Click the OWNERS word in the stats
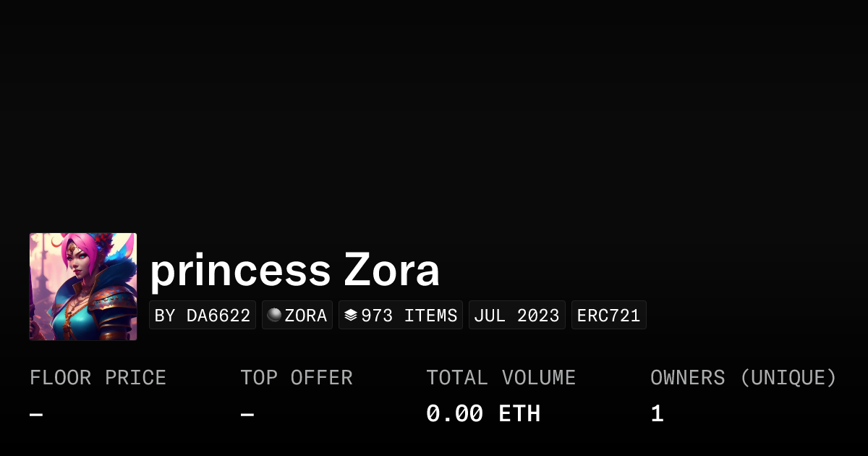Viewport: 868px width, 456px height. [687, 378]
